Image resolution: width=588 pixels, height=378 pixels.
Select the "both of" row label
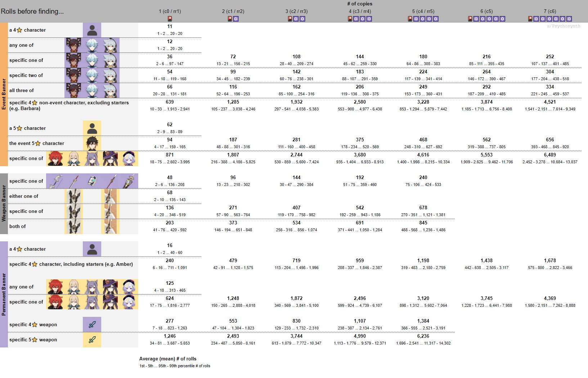[x=18, y=226]
